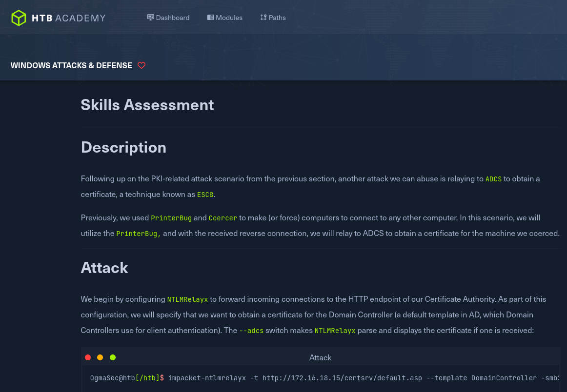The image size is (567, 392).
Task: Click the Windows Attacks & Defense title
Action: (71, 65)
